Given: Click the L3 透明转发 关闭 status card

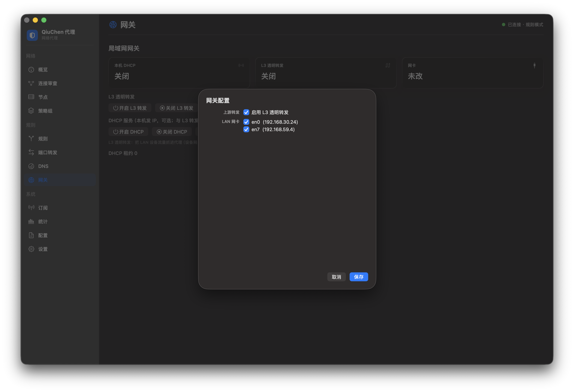Looking at the screenshot, I should pos(326,73).
